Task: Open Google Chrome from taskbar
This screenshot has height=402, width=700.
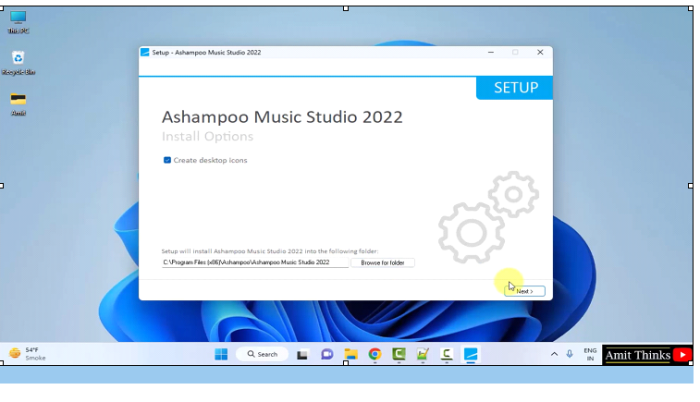Action: point(375,354)
